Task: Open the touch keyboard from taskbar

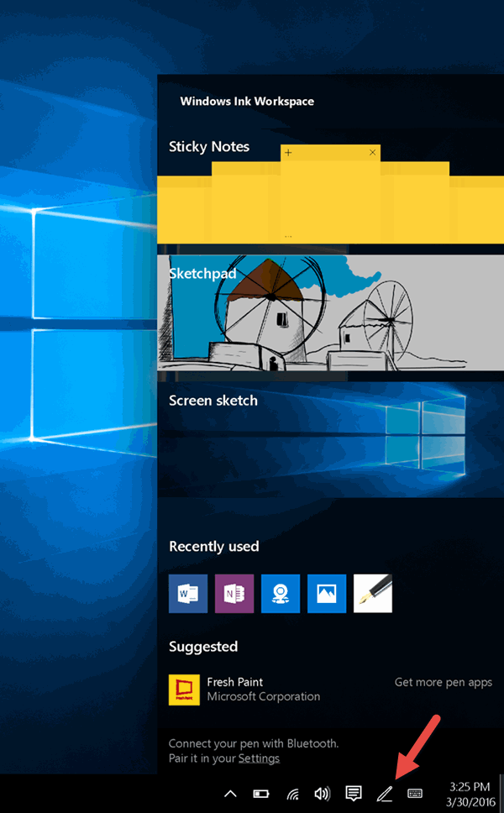Action: coord(415,794)
